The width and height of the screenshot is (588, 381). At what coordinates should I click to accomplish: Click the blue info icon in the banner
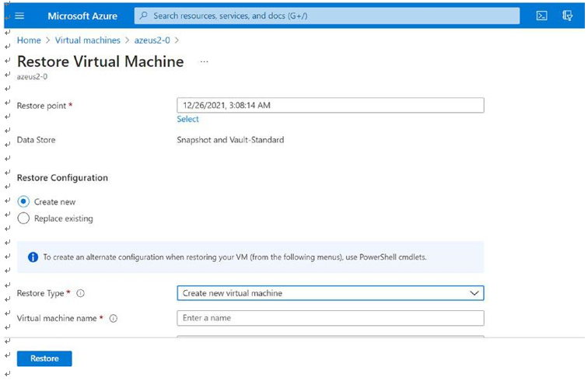click(33, 257)
